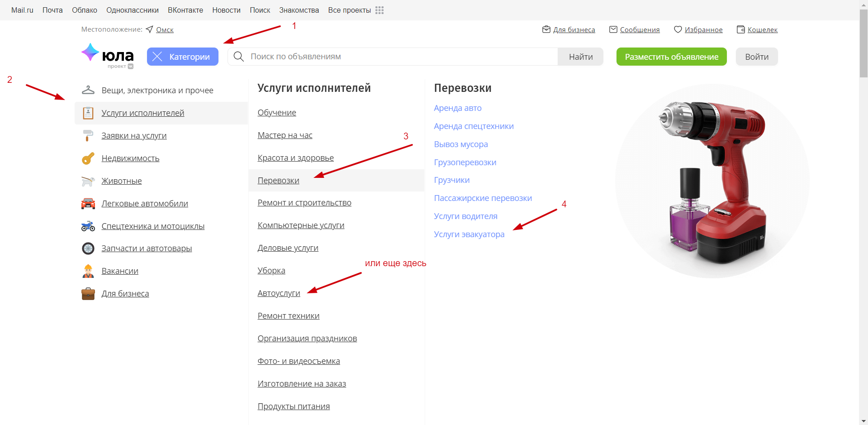
Task: Open Компьютерные услуги subcategory
Action: [x=301, y=225]
